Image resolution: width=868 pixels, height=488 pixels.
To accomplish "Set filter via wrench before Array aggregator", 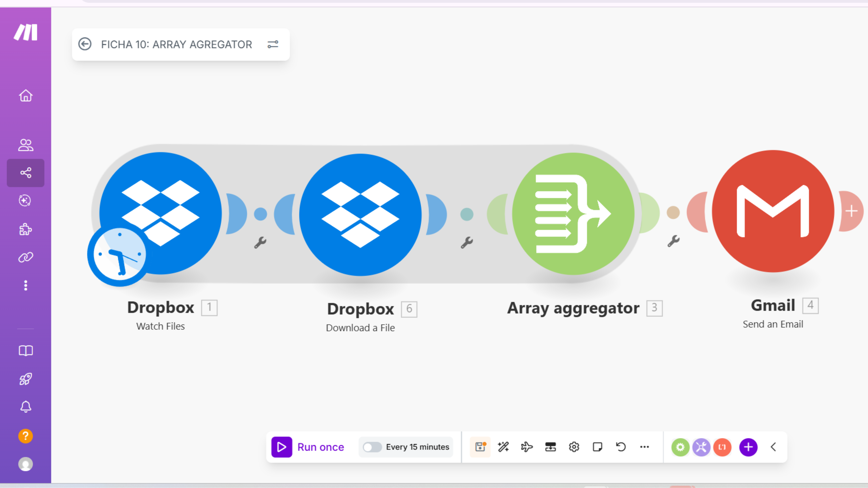I will pyautogui.click(x=467, y=242).
